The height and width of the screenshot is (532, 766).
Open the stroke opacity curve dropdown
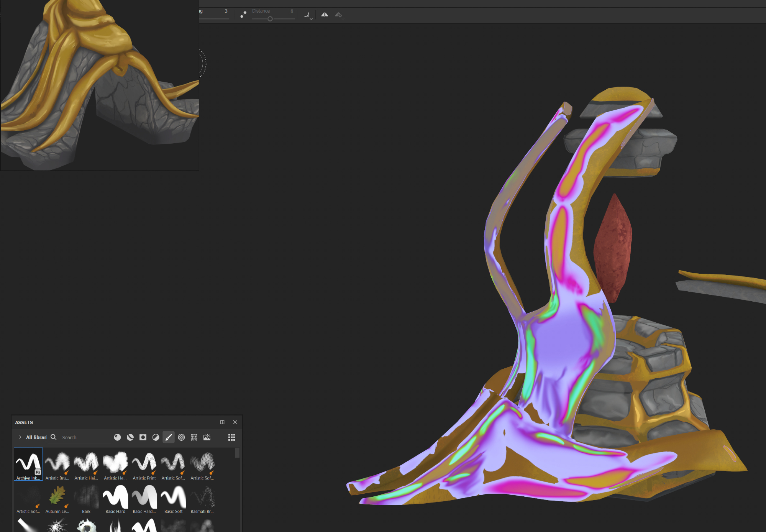[x=308, y=15]
